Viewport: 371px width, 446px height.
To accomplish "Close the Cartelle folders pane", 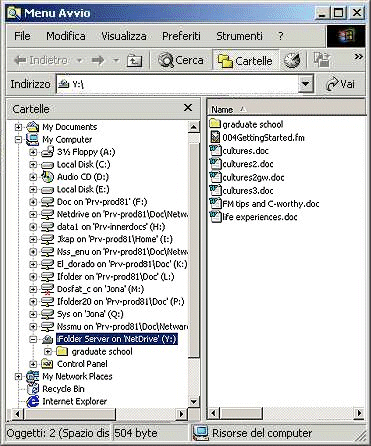I will point(188,108).
